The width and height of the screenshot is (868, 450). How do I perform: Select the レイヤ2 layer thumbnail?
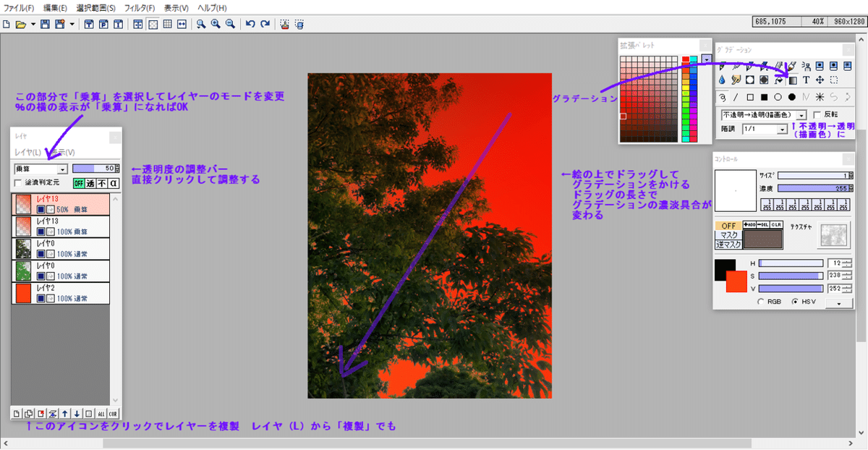click(x=24, y=293)
